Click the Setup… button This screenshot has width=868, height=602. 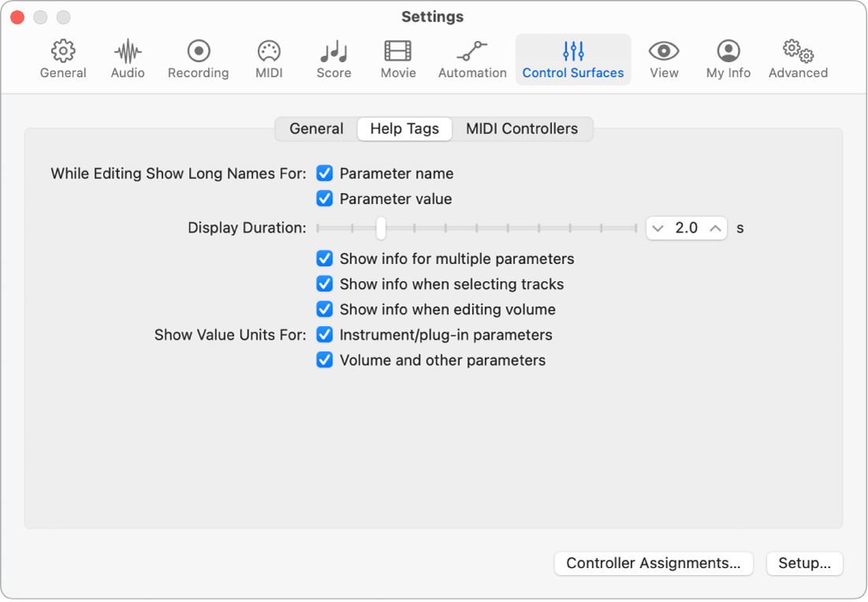click(804, 563)
